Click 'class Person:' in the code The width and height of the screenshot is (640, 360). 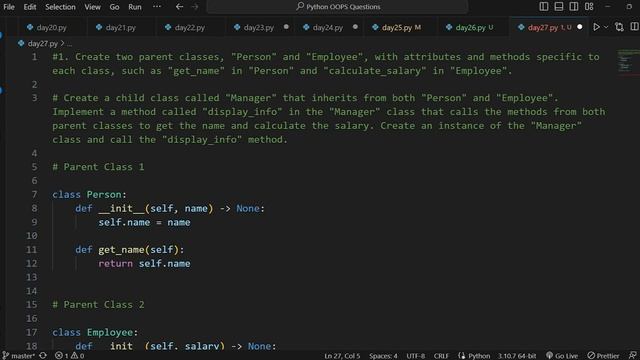click(89, 195)
